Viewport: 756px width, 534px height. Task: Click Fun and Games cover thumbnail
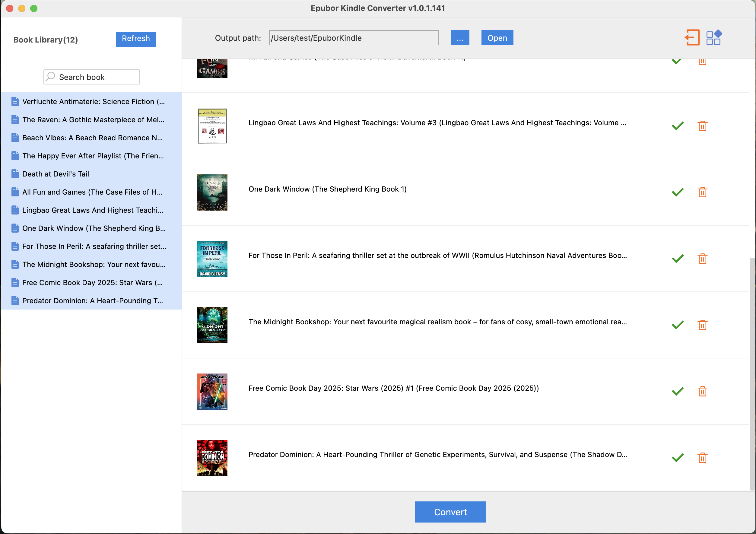pyautogui.click(x=212, y=68)
